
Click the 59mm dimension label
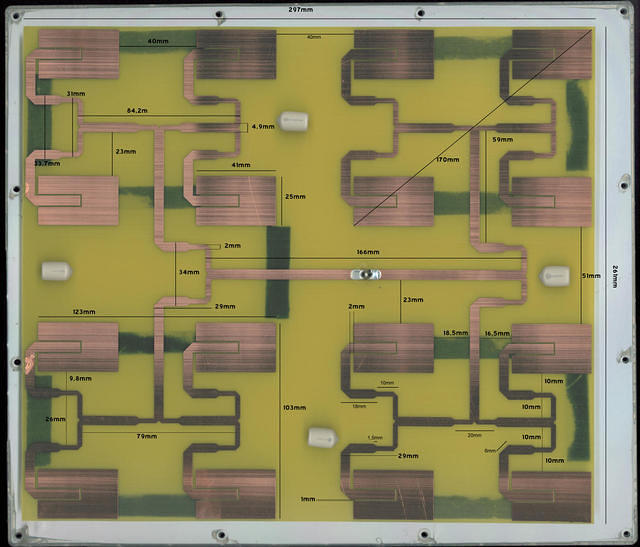click(x=502, y=140)
